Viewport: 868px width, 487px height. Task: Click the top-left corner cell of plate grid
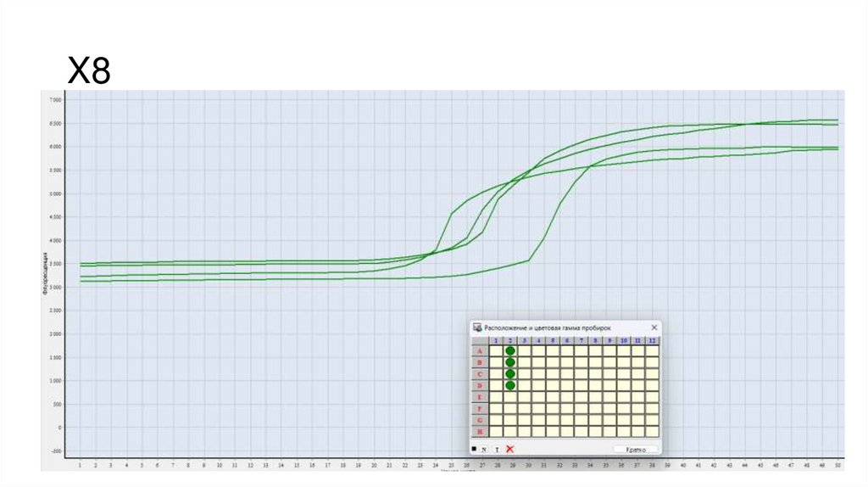click(x=480, y=340)
